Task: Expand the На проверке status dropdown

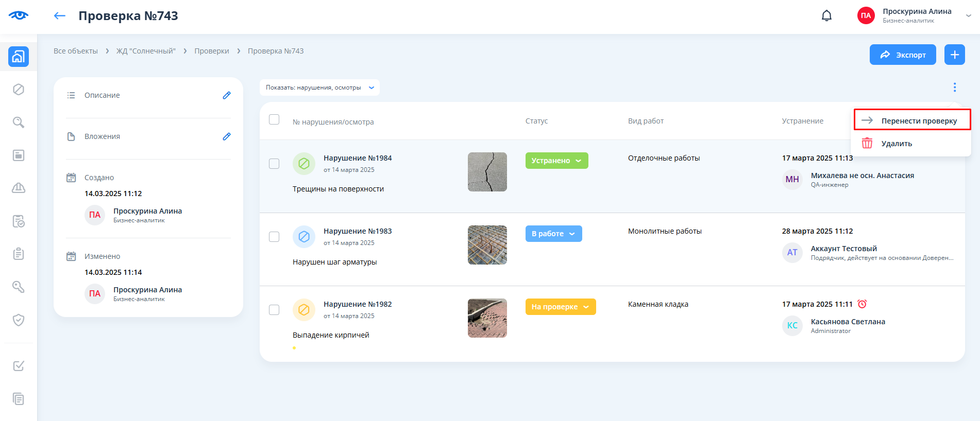Action: point(560,307)
